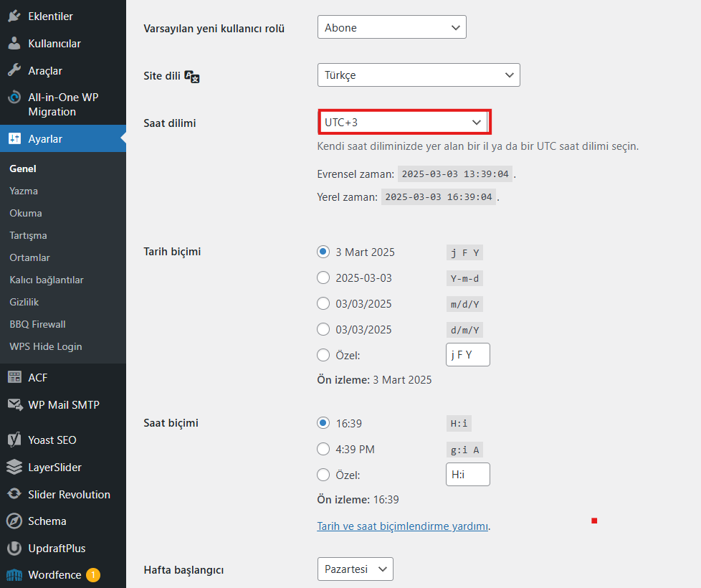
Task: Select the m/d/Y date format radio
Action: [323, 303]
